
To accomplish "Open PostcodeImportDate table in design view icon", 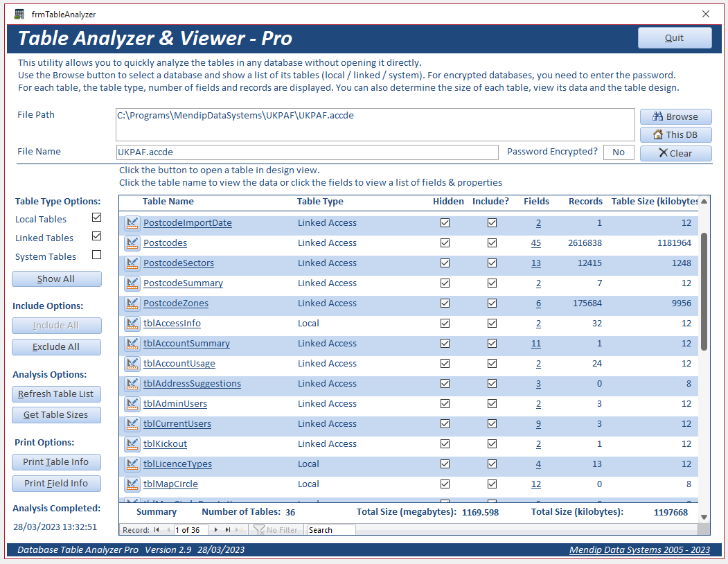I will coord(132,223).
